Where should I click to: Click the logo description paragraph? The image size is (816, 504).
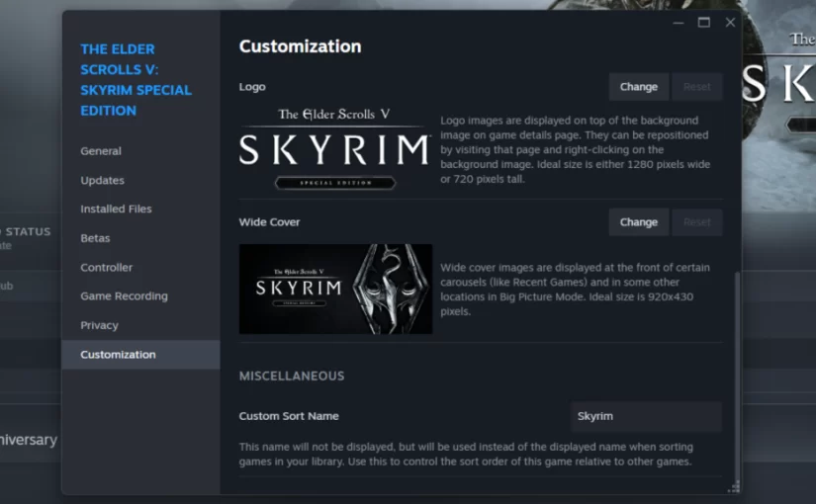[x=575, y=150]
